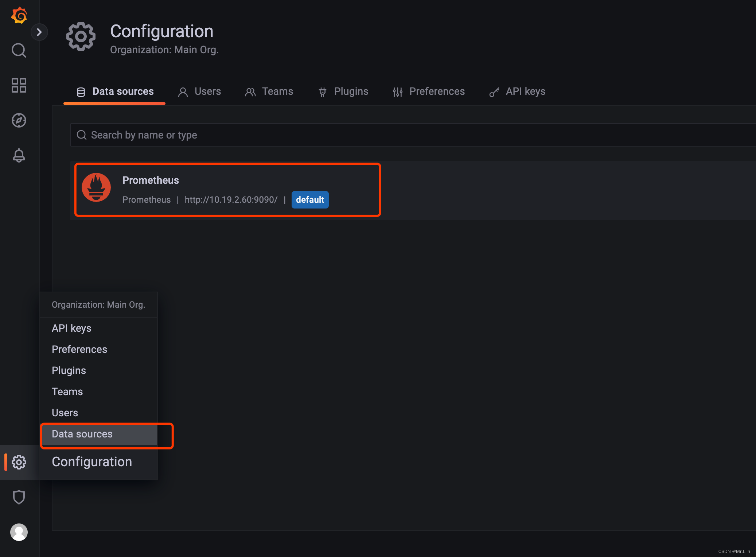Click the default badge button on Prometheus
Image resolution: width=756 pixels, height=557 pixels.
(x=310, y=199)
